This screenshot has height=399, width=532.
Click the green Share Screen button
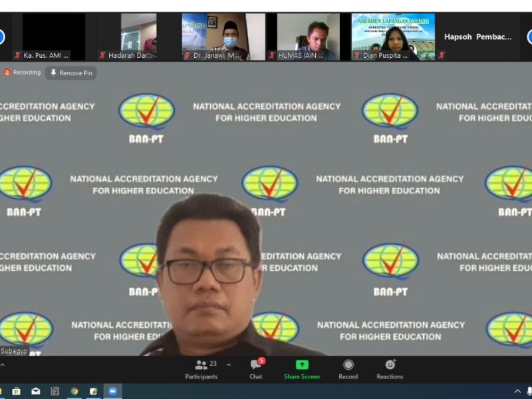302,370
